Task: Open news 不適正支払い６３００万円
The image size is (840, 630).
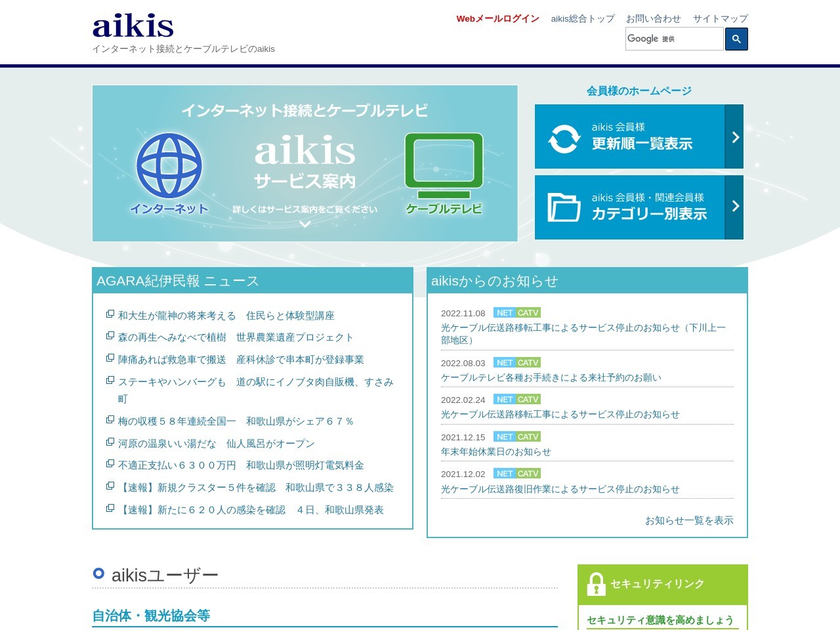Action: 241,465
